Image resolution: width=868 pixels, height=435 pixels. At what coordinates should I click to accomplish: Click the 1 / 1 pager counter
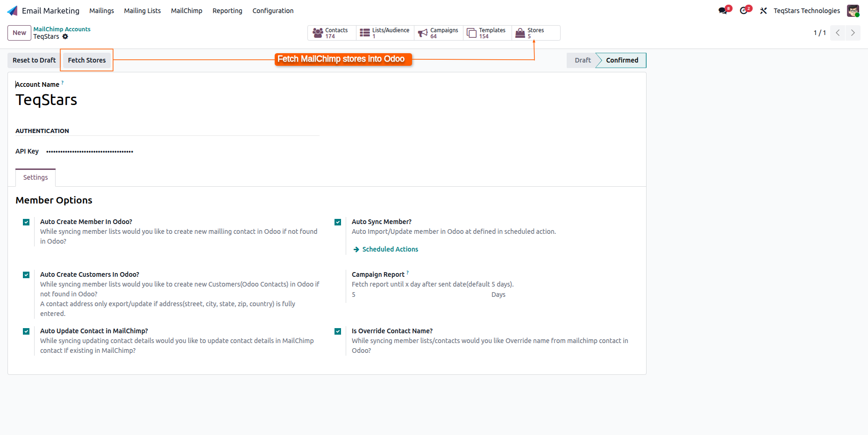tap(819, 33)
